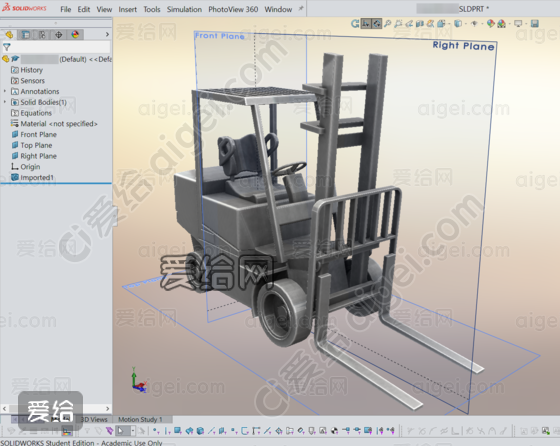The image size is (560, 446).
Task: Switch to the DimXpertManager crosshair tab
Action: (x=59, y=35)
